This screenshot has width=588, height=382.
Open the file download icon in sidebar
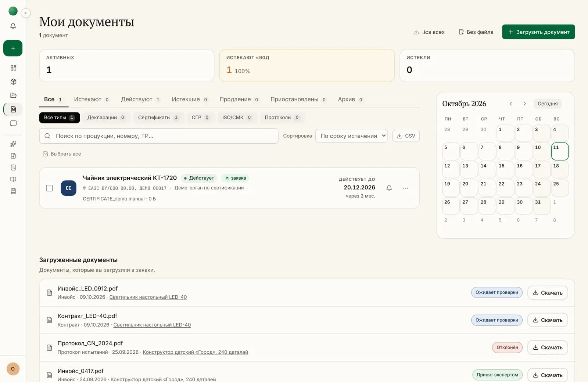click(x=13, y=156)
